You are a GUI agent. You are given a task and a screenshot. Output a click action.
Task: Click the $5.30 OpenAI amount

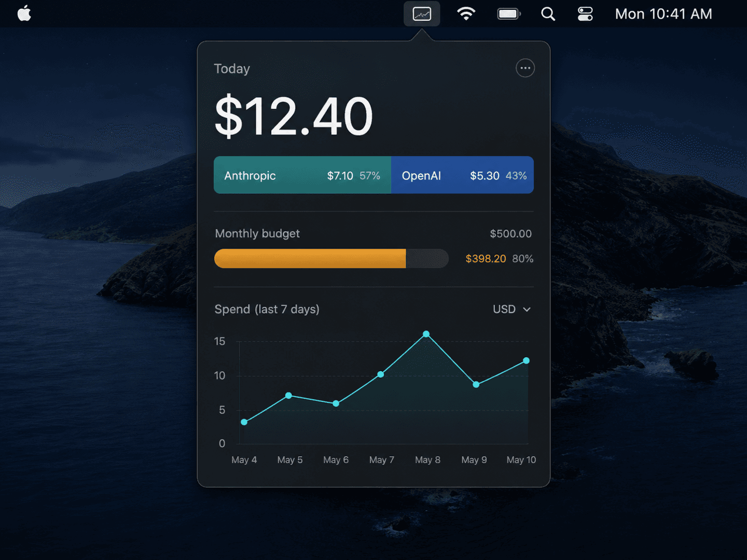[x=485, y=176]
